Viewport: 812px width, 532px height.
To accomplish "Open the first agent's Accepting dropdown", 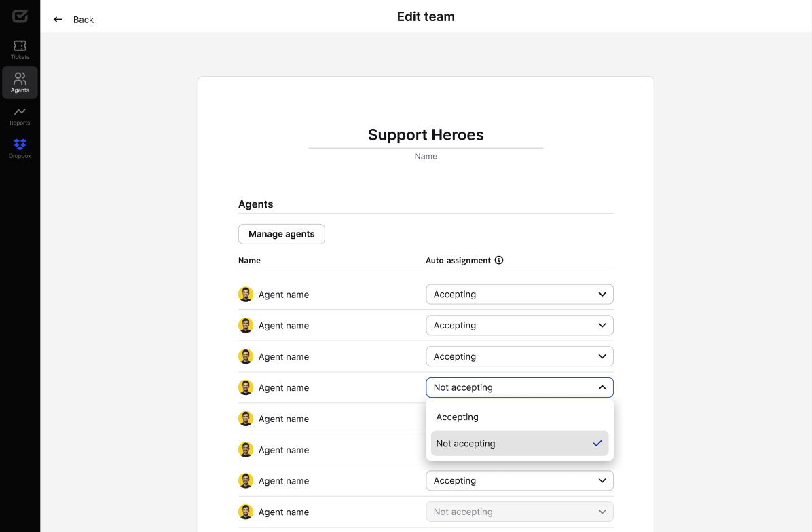I will pyautogui.click(x=519, y=294).
